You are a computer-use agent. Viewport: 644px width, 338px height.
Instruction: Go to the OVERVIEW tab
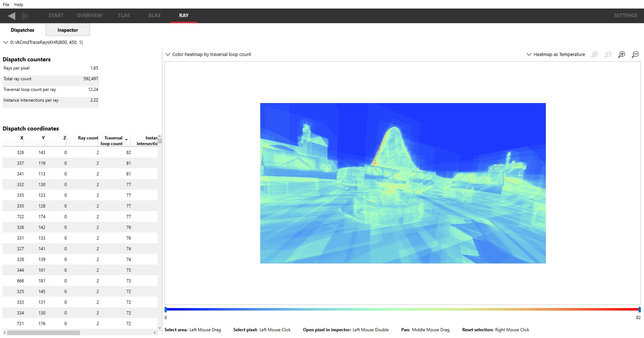89,16
